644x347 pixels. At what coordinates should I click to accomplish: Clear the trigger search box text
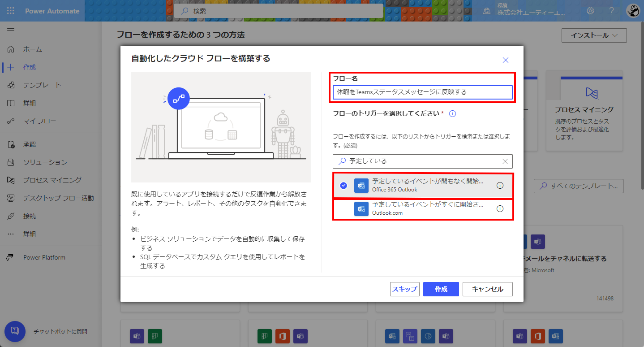tap(505, 161)
